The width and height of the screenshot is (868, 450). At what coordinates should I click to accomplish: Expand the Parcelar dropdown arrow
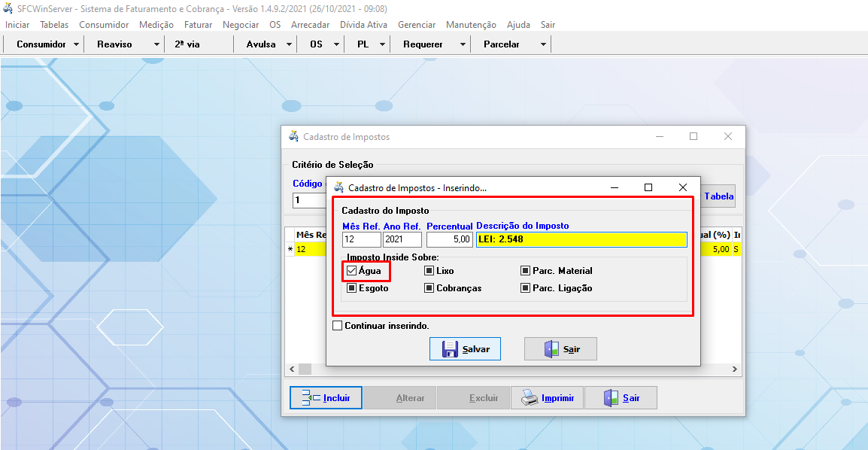[x=543, y=44]
